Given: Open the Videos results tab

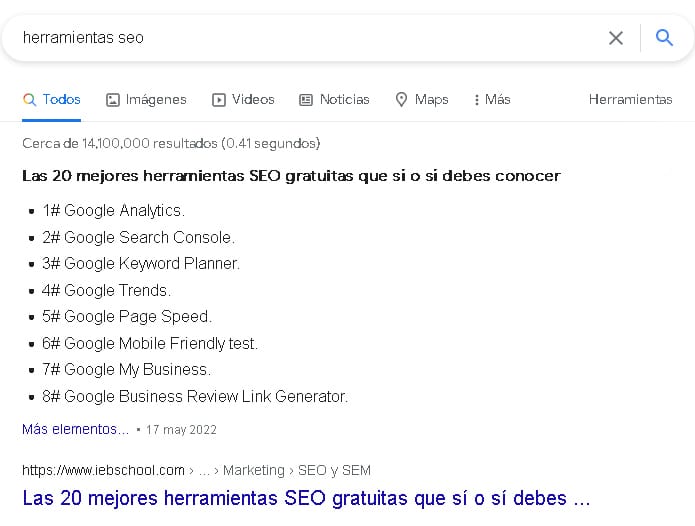Looking at the screenshot, I should [x=243, y=99].
